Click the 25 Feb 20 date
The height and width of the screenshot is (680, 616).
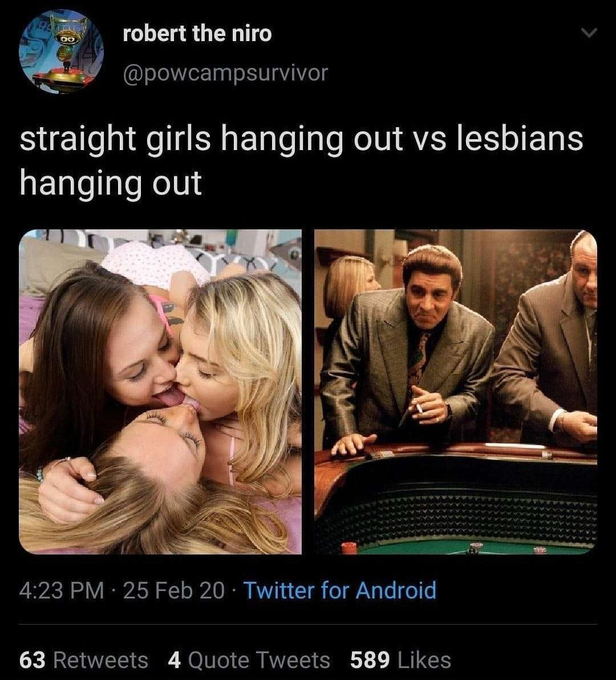pyautogui.click(x=174, y=590)
